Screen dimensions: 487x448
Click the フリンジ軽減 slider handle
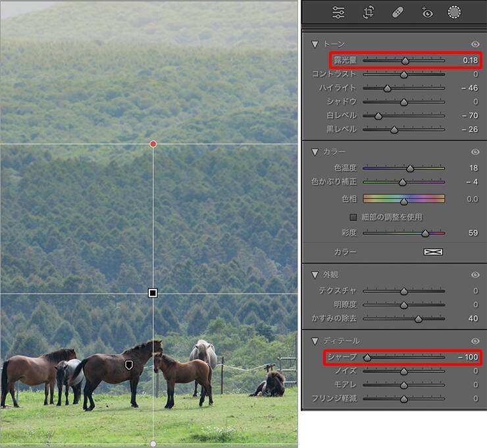tap(404, 399)
